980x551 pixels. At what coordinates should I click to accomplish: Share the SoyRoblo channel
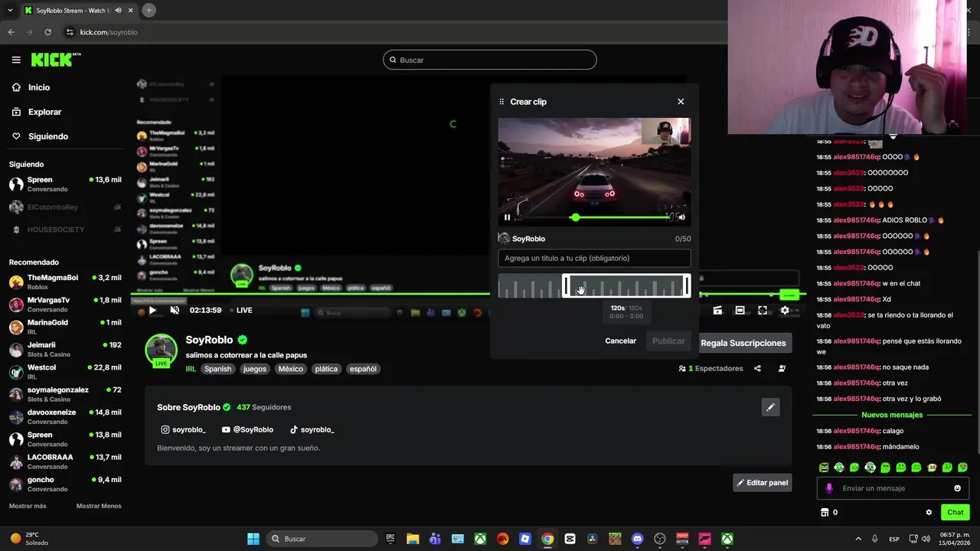tap(757, 368)
